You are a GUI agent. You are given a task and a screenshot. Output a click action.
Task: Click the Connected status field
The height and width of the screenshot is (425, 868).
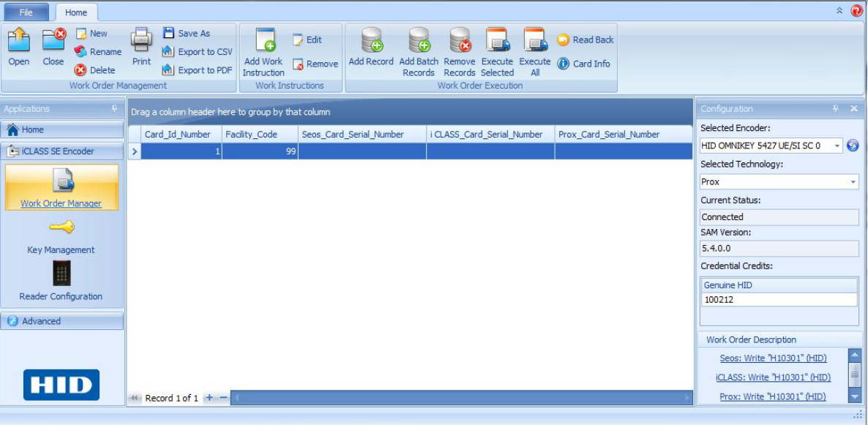(x=779, y=217)
